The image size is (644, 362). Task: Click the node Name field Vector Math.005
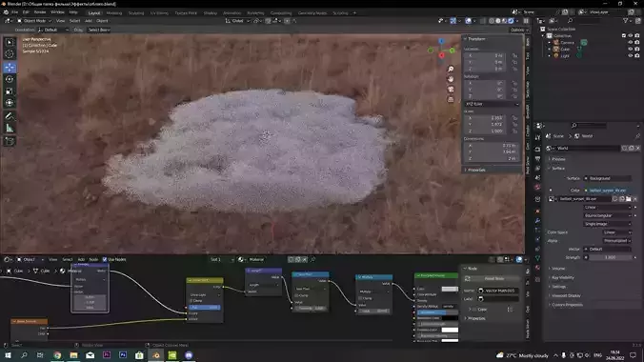coord(498,291)
